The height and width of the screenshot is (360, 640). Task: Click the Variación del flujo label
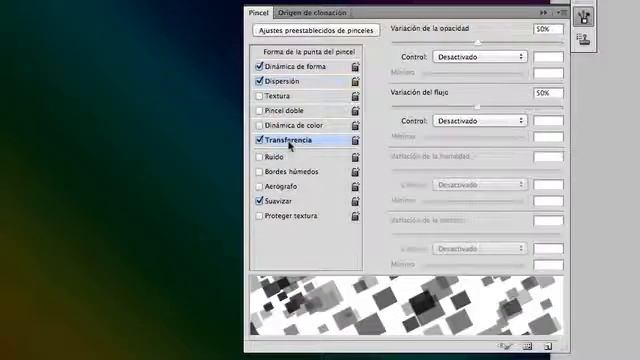click(419, 93)
